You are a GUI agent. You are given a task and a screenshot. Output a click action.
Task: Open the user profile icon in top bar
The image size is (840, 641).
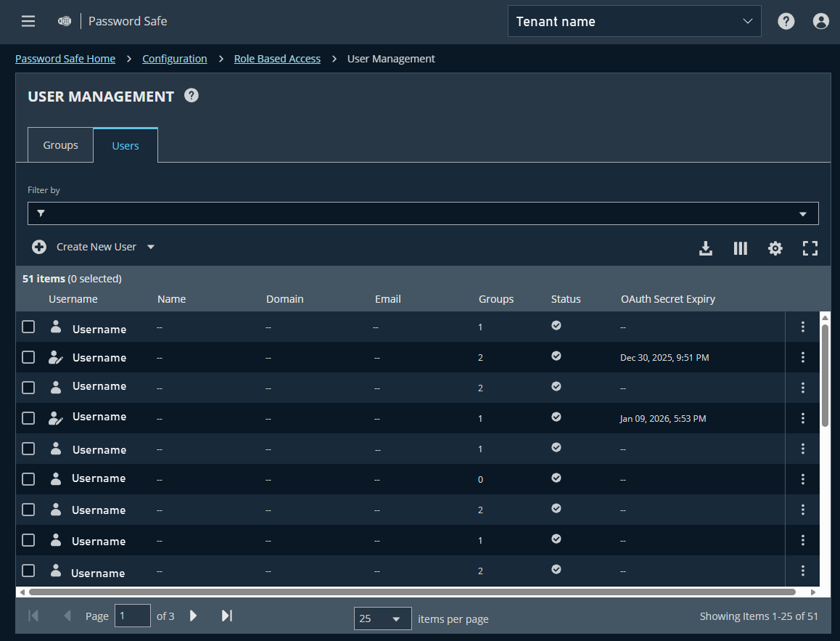[820, 21]
